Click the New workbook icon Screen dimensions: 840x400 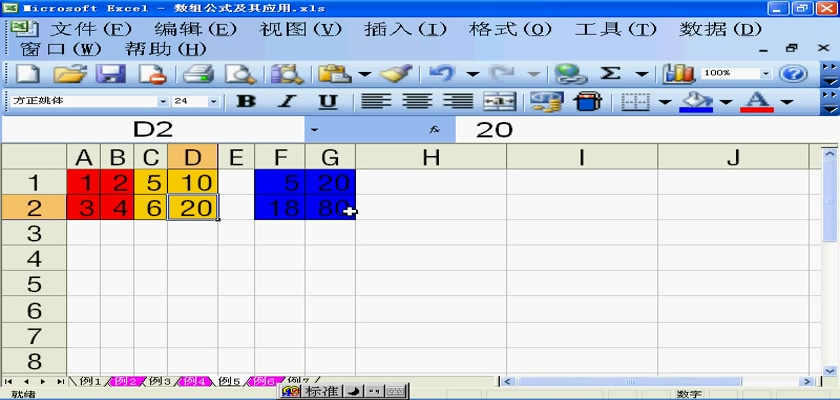[x=27, y=74]
